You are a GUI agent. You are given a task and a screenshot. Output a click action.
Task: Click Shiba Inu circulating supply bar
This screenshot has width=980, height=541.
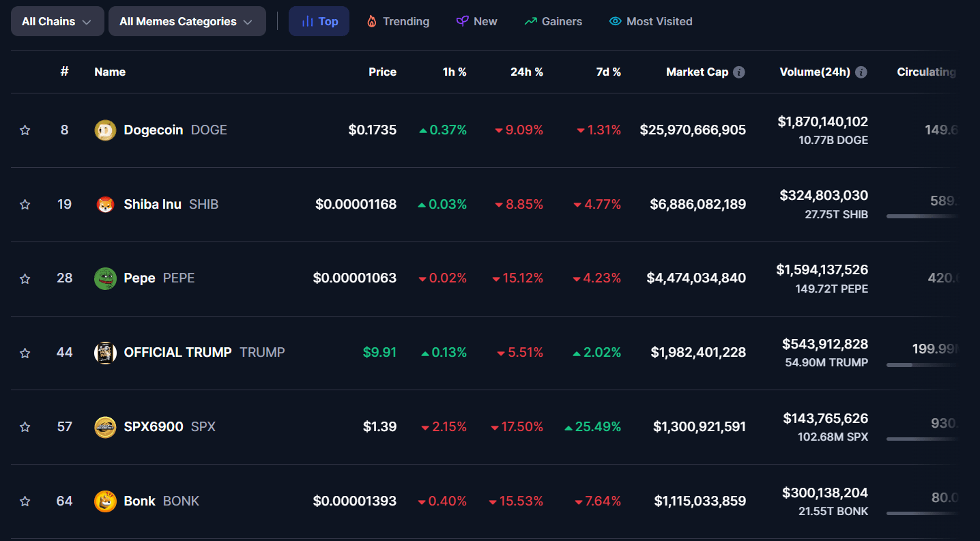tap(923, 216)
